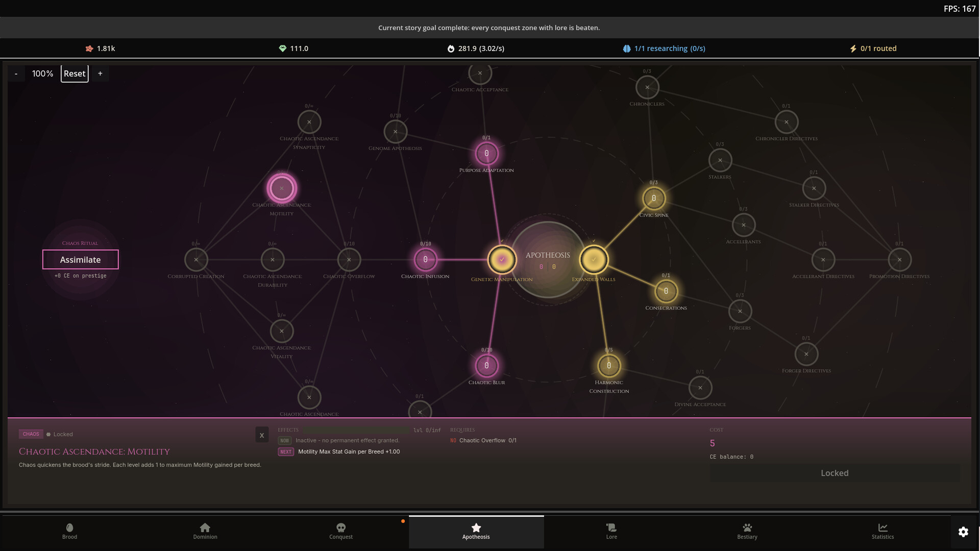Screen dimensions: 980x551
Task: Select the Accelerant Directives node
Action: point(823,259)
